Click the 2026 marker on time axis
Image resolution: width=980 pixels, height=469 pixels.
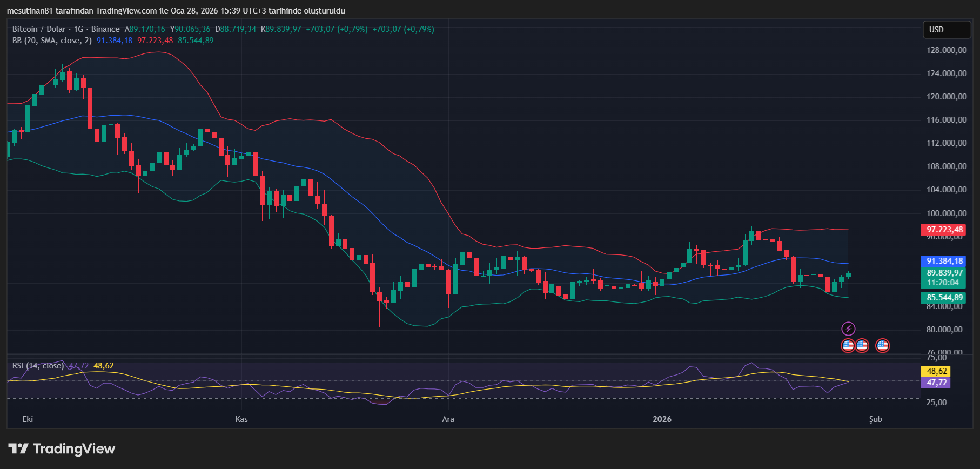pyautogui.click(x=662, y=419)
